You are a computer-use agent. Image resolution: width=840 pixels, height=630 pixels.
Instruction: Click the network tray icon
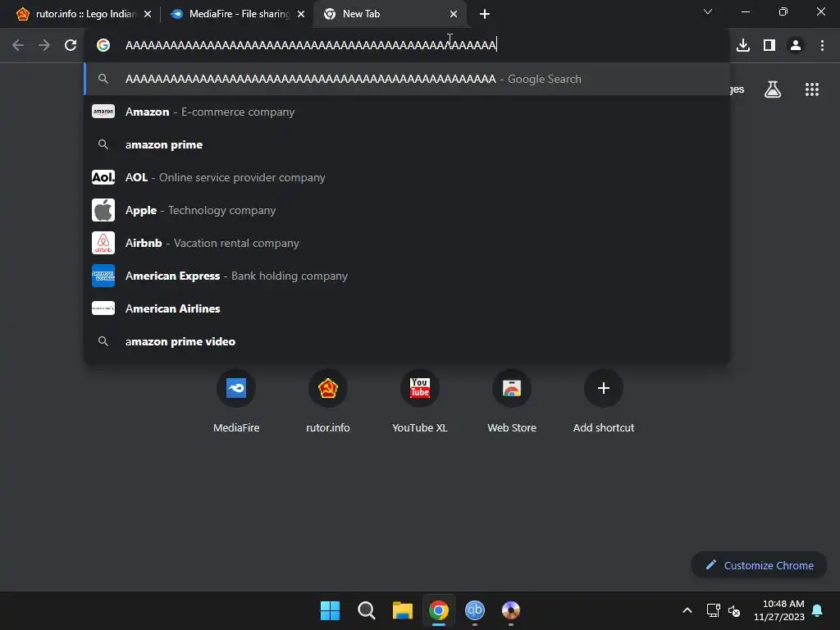tap(713, 610)
